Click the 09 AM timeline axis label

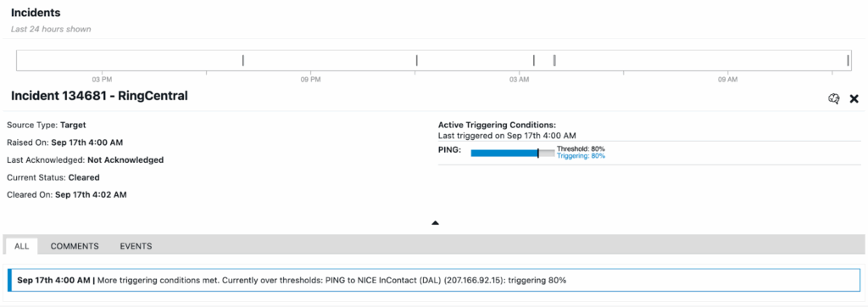tap(727, 80)
